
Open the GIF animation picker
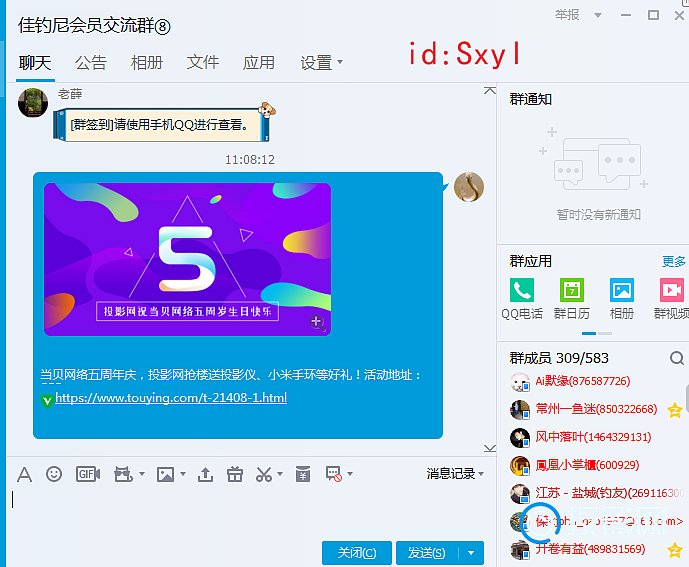(x=88, y=474)
